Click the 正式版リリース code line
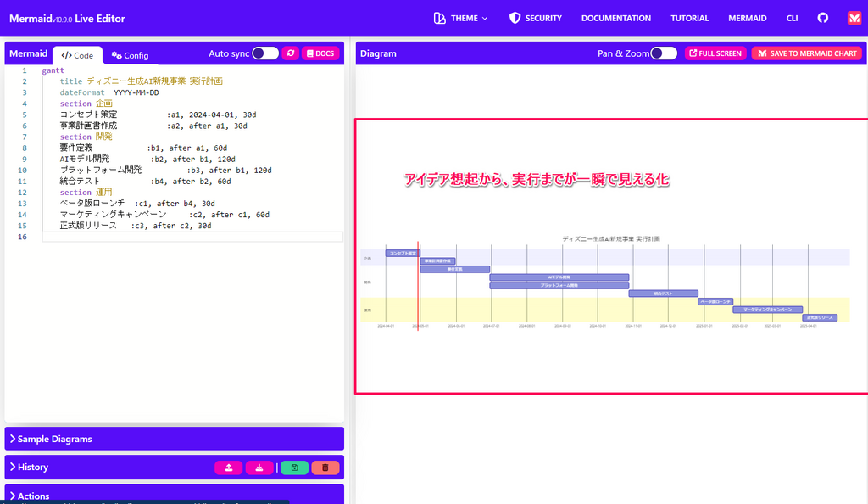Viewport: 868px width, 504px height. tap(136, 226)
